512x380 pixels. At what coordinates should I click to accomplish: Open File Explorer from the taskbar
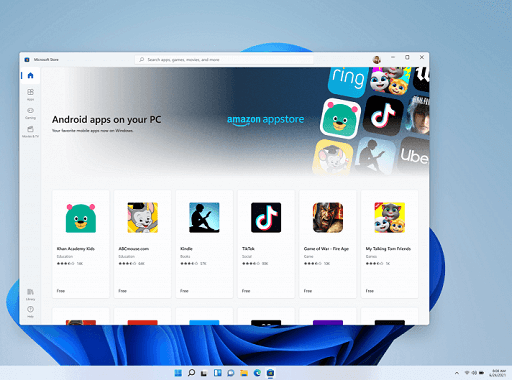tap(244, 373)
